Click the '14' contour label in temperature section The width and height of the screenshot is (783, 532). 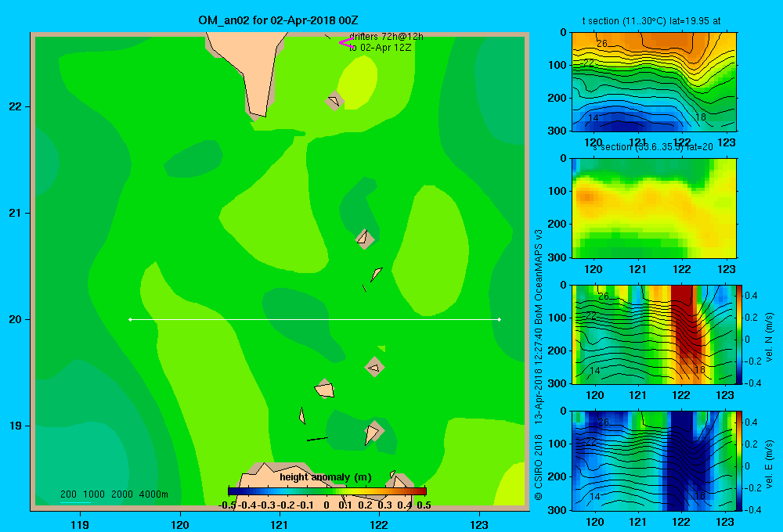pyautogui.click(x=594, y=118)
